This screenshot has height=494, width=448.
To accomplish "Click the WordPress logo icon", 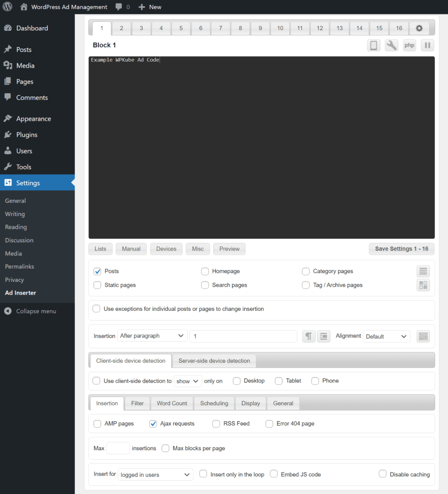I will tap(8, 7).
